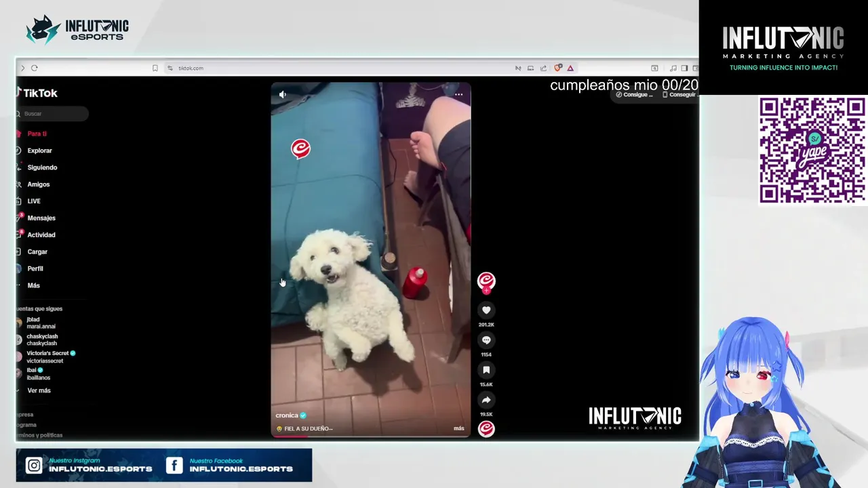Go forward in the browser
Viewport: 868px width, 488px height.
[22, 68]
